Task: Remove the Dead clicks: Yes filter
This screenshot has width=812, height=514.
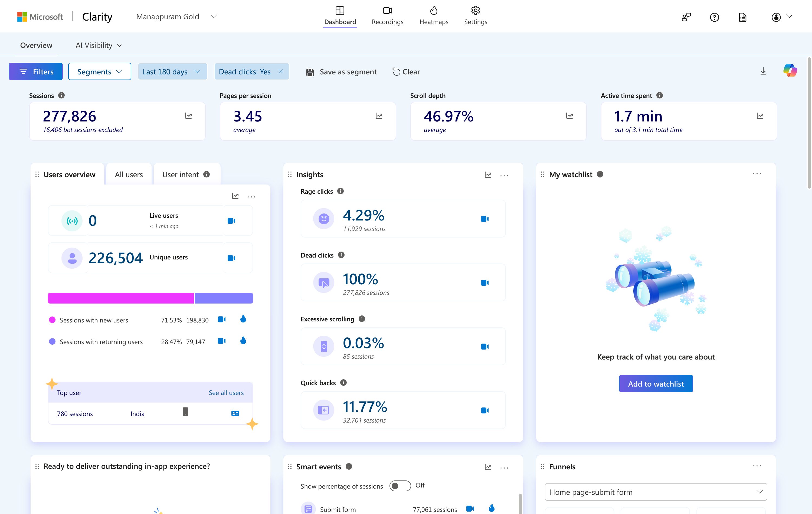Action: pyautogui.click(x=281, y=71)
